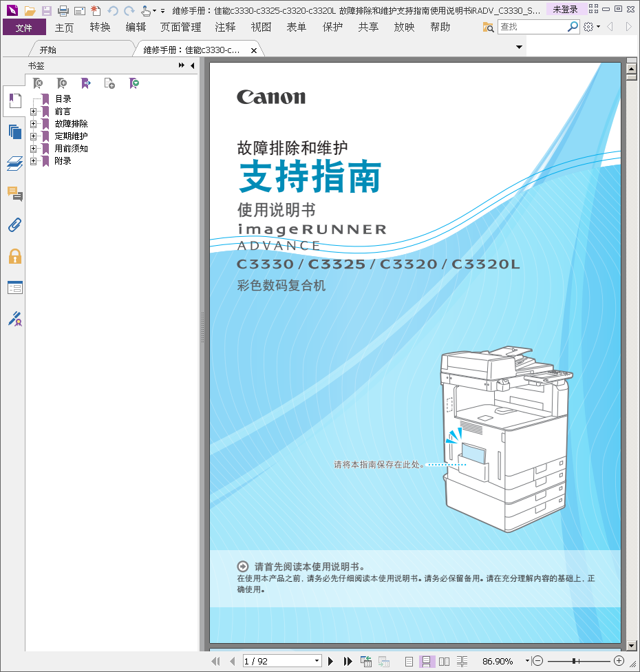This screenshot has width=640, height=672.
Task: Click the vertical scrollbar up arrow
Action: pos(632,69)
